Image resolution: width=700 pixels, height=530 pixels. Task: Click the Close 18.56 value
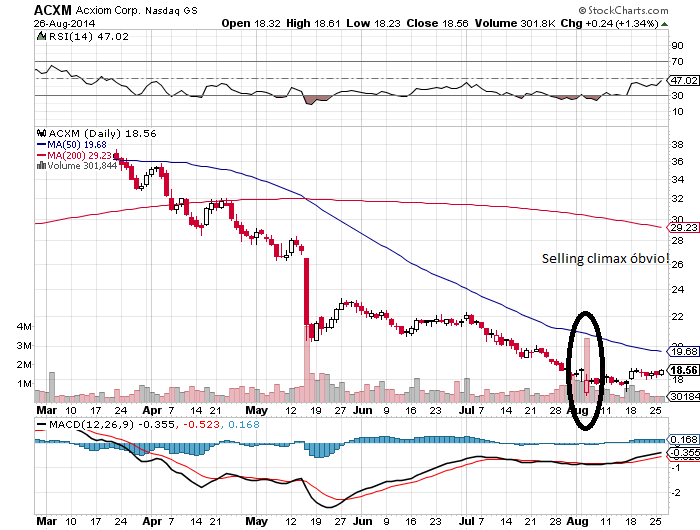click(437, 24)
